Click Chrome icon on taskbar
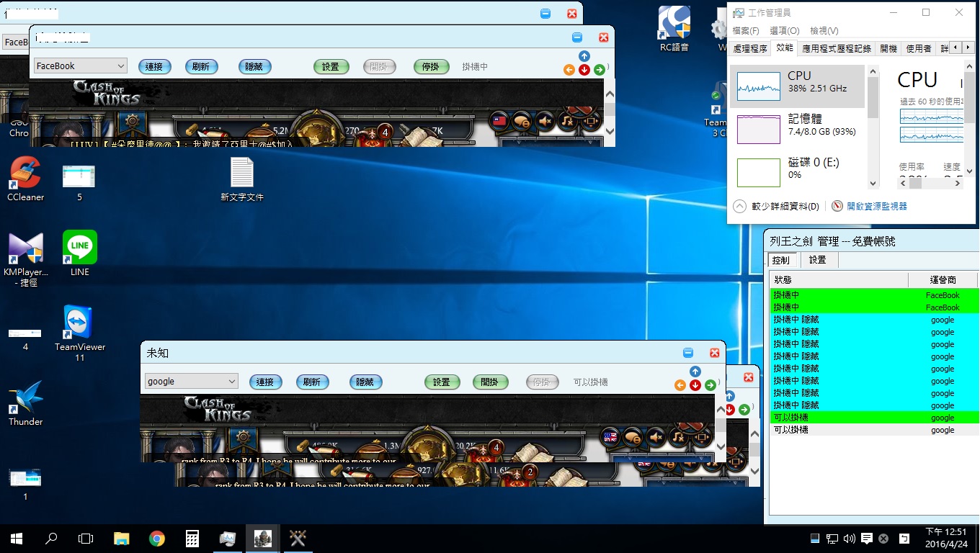This screenshot has height=553, width=980. click(157, 539)
